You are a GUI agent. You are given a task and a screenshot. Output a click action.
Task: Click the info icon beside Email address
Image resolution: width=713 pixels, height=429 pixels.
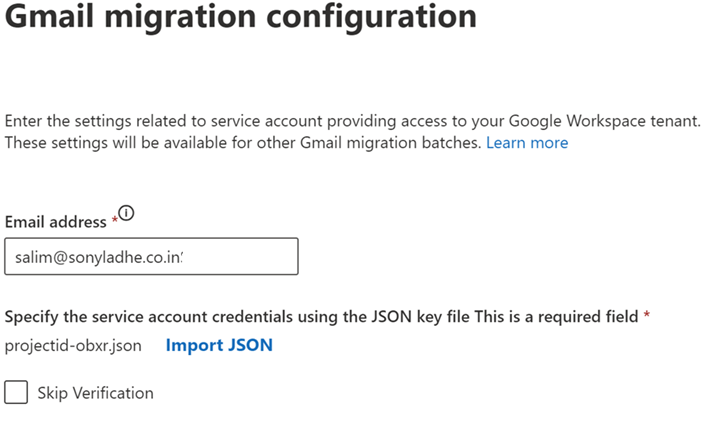click(x=126, y=213)
